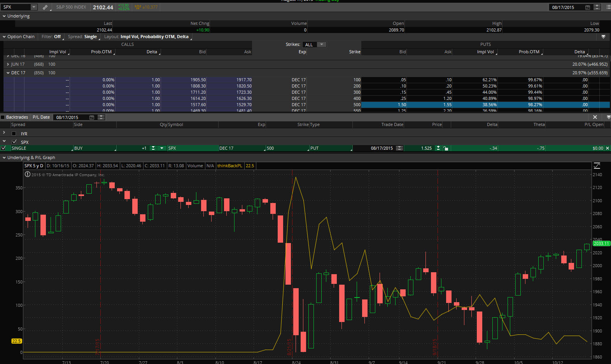Click the put bid .25 at strike 400
The height and width of the screenshot is (364, 611).
403,98
